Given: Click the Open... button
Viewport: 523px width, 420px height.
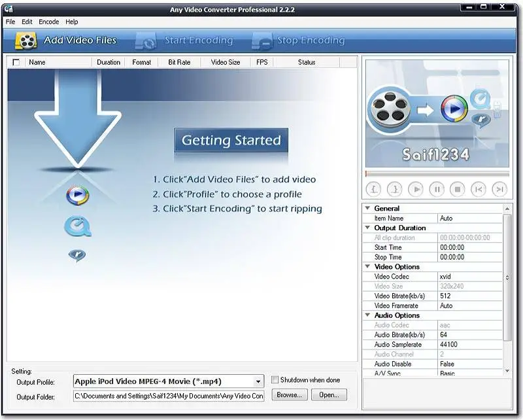Looking at the screenshot, I should (329, 394).
